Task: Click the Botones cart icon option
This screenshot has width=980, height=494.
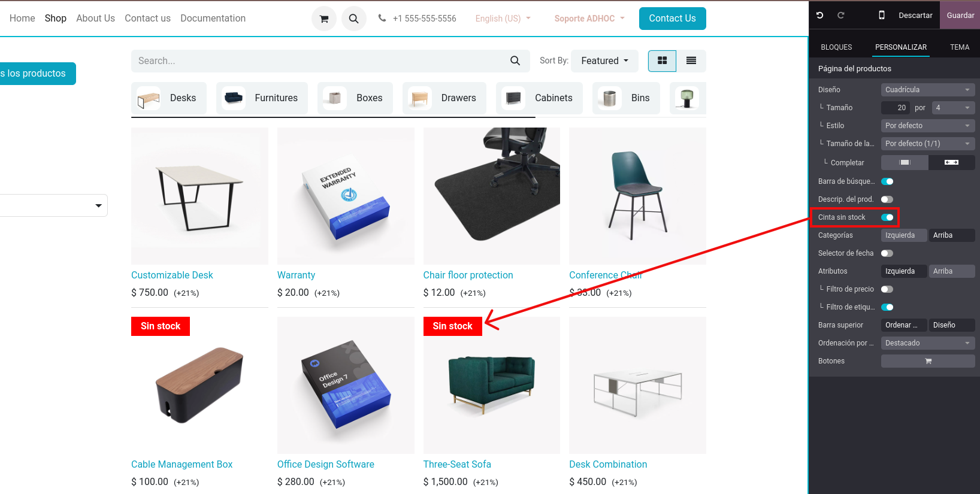Action: 928,361
